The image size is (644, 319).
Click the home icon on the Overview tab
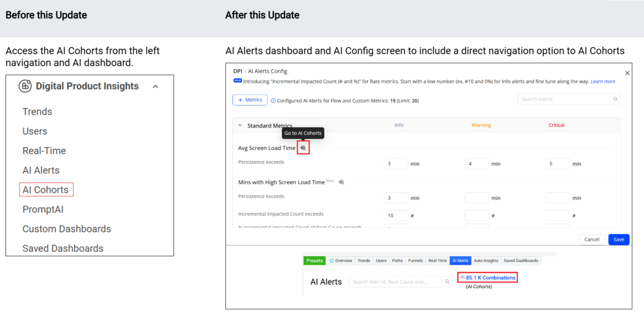(x=331, y=261)
